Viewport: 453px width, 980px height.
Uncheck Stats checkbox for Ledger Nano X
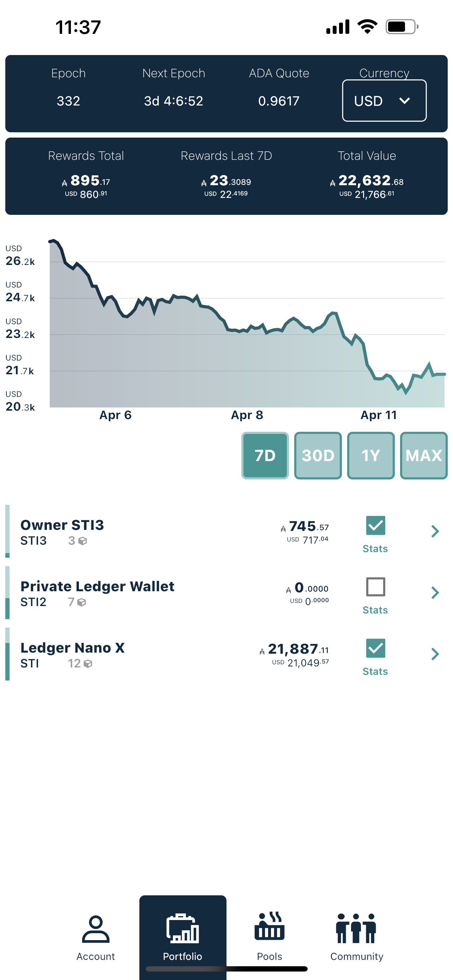point(375,648)
